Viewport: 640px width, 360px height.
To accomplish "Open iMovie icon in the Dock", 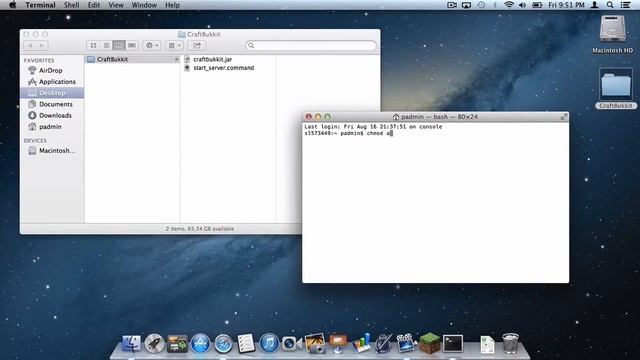I will [x=406, y=343].
